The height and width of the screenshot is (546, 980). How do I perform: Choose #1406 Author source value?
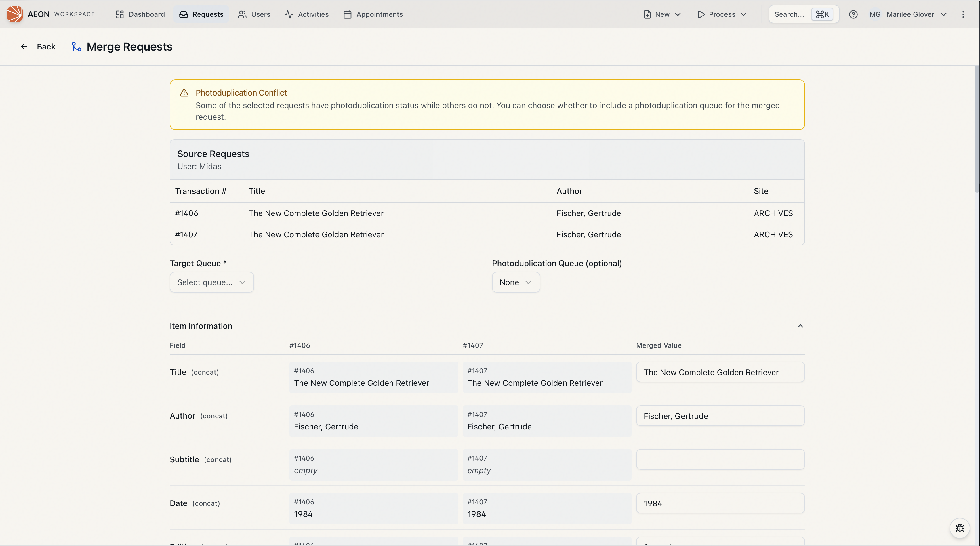pos(373,421)
